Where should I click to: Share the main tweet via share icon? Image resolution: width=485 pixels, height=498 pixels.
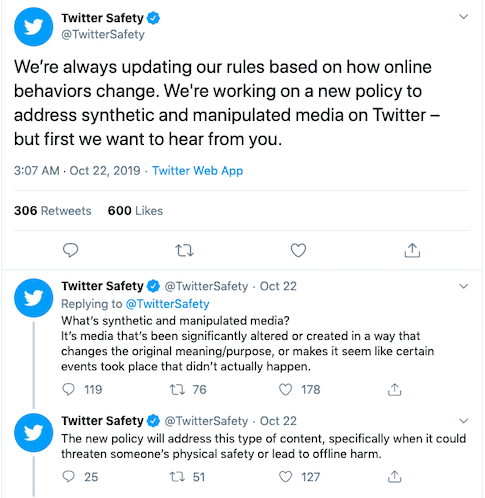click(x=412, y=250)
